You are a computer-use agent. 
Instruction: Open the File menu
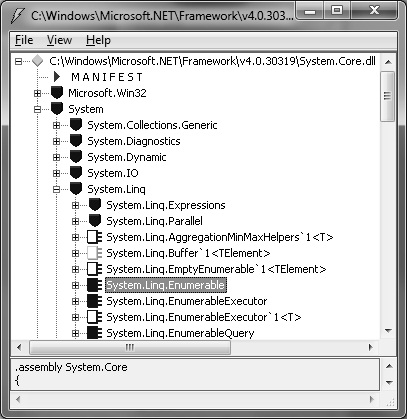click(24, 40)
